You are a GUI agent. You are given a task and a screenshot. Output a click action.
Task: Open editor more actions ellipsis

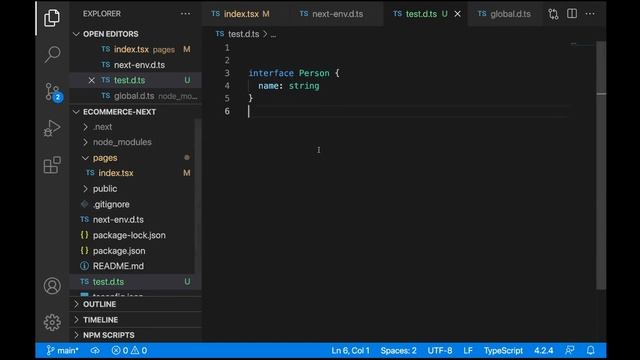tap(590, 13)
